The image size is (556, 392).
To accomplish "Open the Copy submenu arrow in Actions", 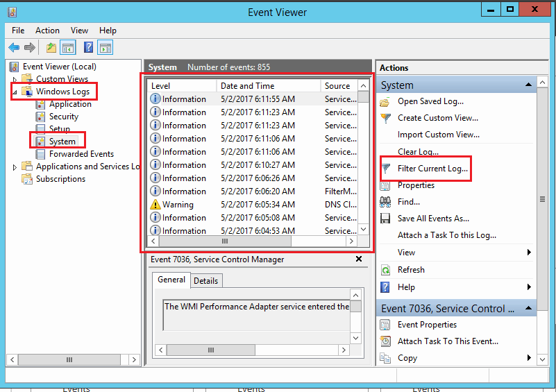I will pos(529,357).
